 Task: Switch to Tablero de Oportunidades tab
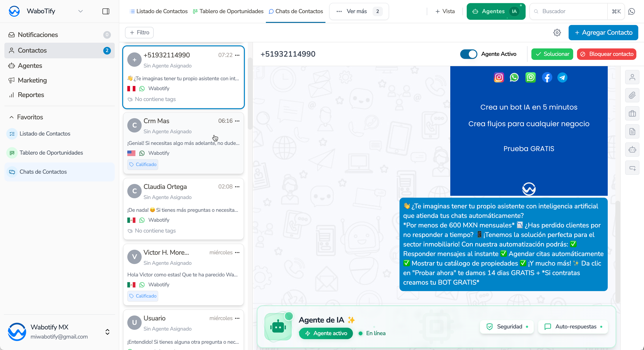[228, 11]
